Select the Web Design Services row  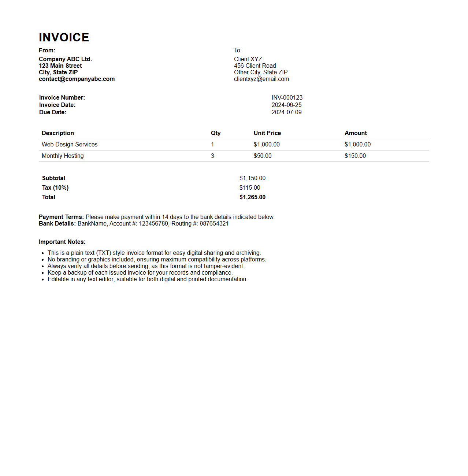point(70,145)
